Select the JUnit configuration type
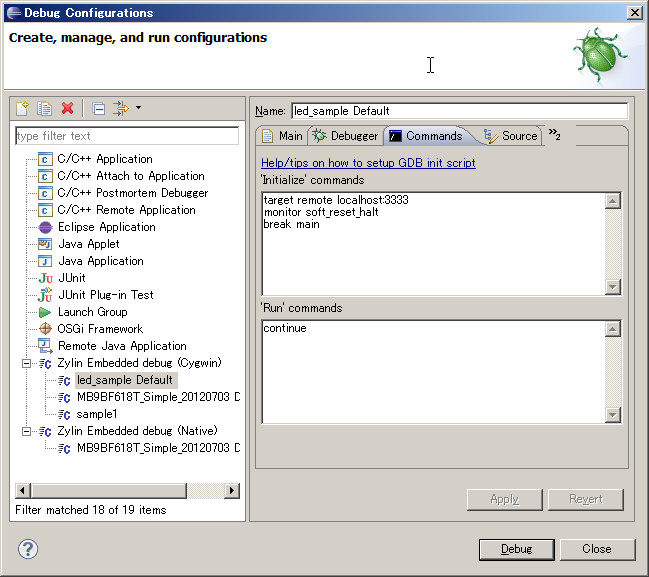Image resolution: width=649 pixels, height=577 pixels. [x=72, y=278]
